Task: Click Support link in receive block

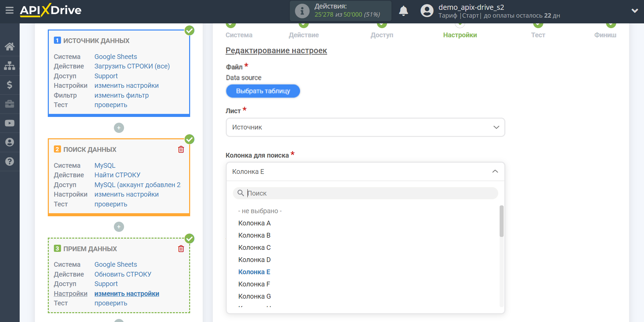Action: pos(106,284)
